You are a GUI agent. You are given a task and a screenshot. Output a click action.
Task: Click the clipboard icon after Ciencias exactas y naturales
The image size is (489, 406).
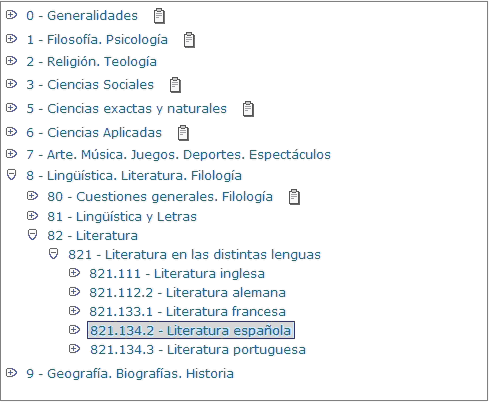248,109
